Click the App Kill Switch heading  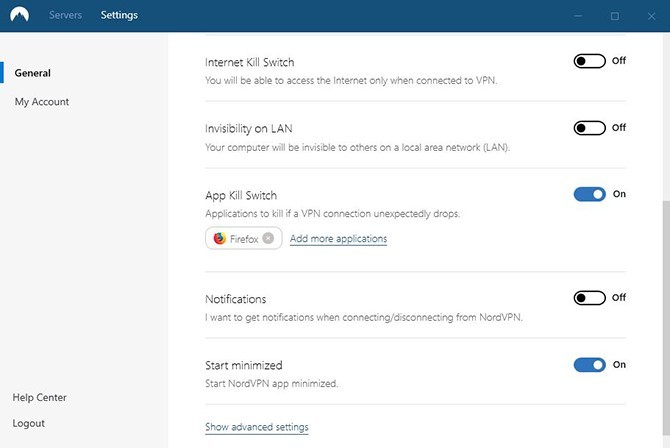point(241,195)
